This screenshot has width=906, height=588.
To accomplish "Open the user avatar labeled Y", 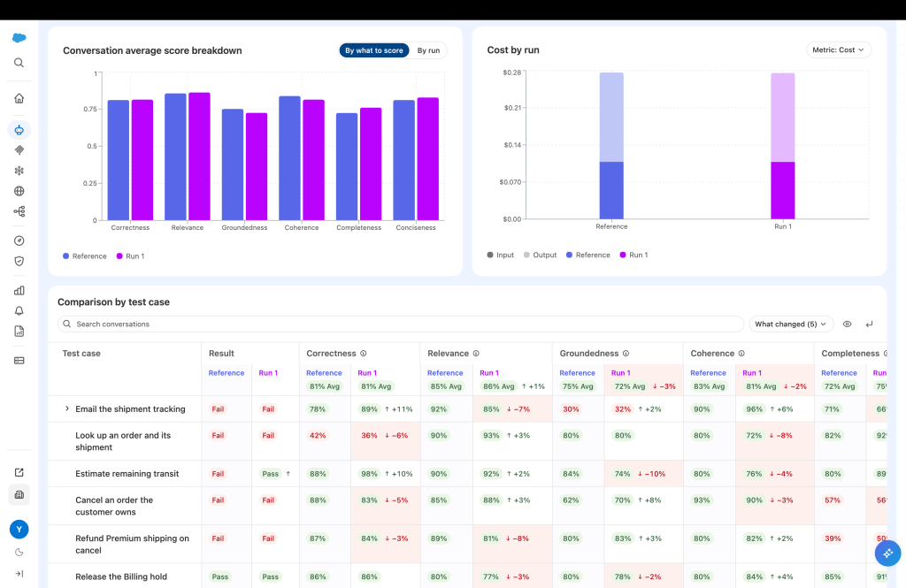I will point(19,529).
